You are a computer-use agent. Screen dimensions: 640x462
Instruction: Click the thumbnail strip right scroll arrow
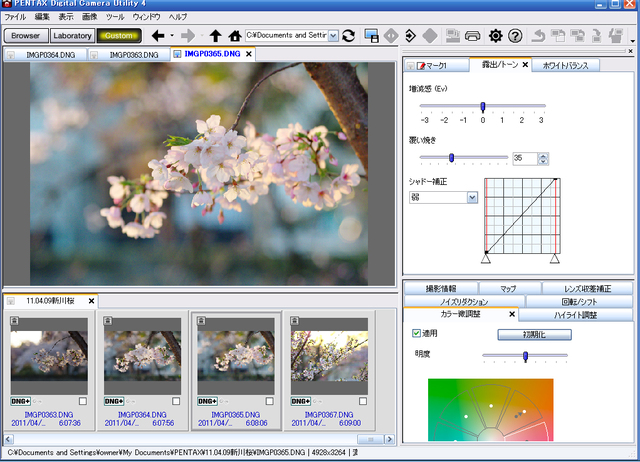(x=389, y=440)
